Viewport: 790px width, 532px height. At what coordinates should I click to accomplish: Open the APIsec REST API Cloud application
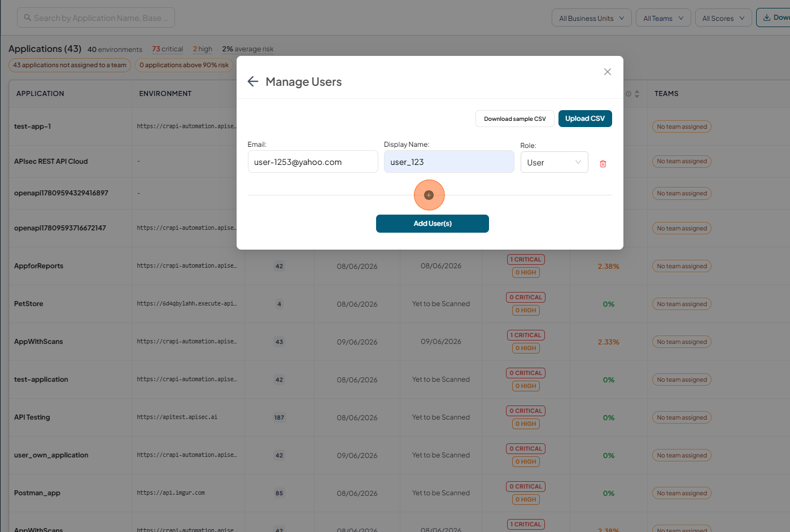point(51,162)
